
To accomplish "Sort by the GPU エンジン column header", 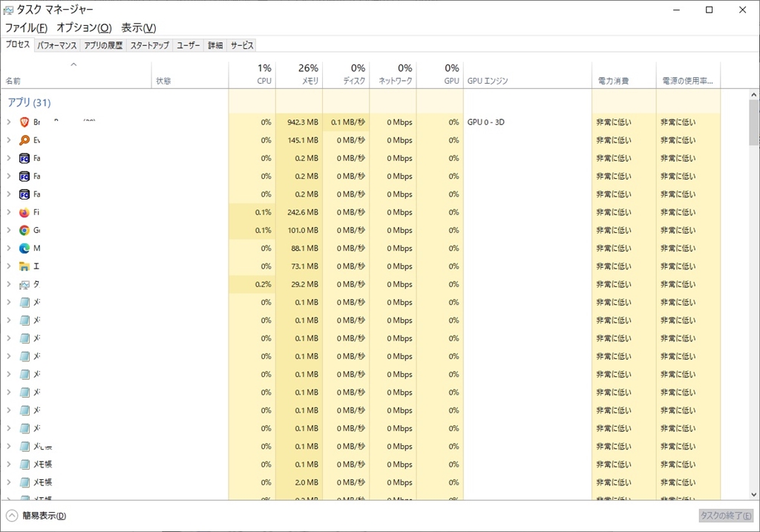I will tap(528, 75).
